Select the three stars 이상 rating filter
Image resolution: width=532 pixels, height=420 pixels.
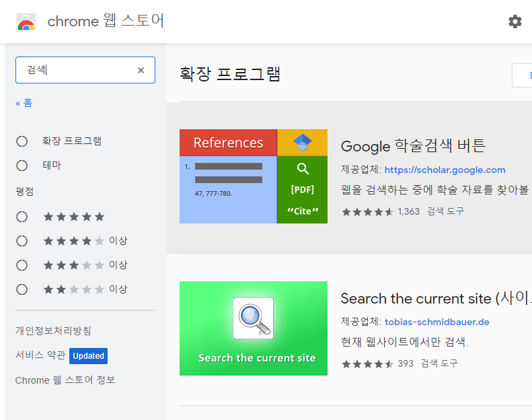click(22, 265)
